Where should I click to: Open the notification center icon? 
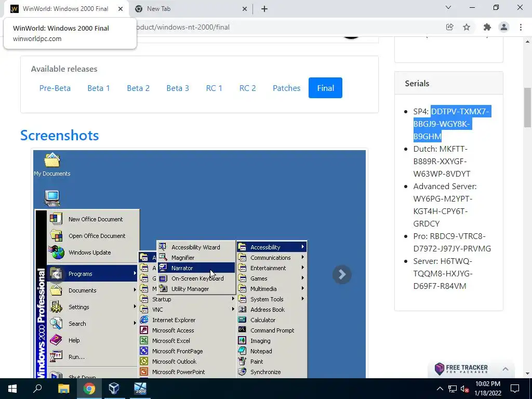click(515, 389)
